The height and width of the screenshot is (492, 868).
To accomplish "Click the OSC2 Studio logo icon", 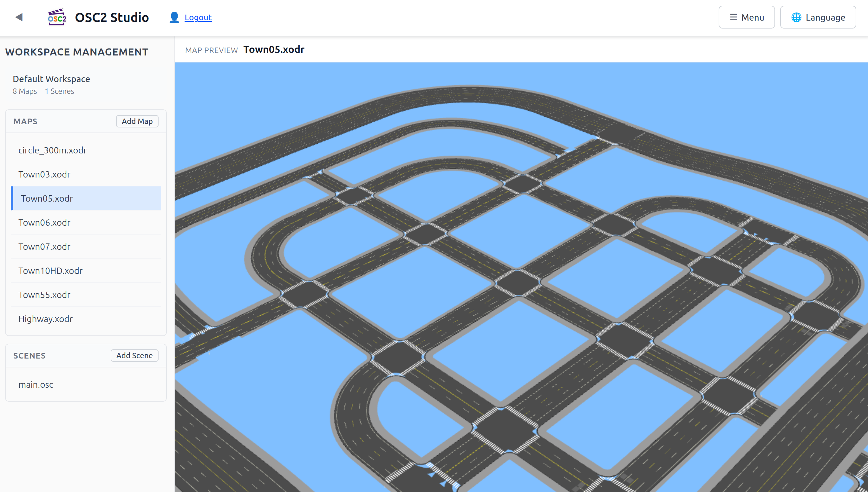I will click(x=57, y=17).
